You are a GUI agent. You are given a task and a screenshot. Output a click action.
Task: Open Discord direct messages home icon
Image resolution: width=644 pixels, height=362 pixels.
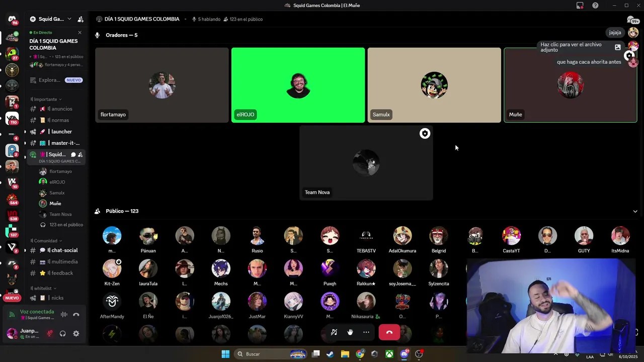[12, 19]
